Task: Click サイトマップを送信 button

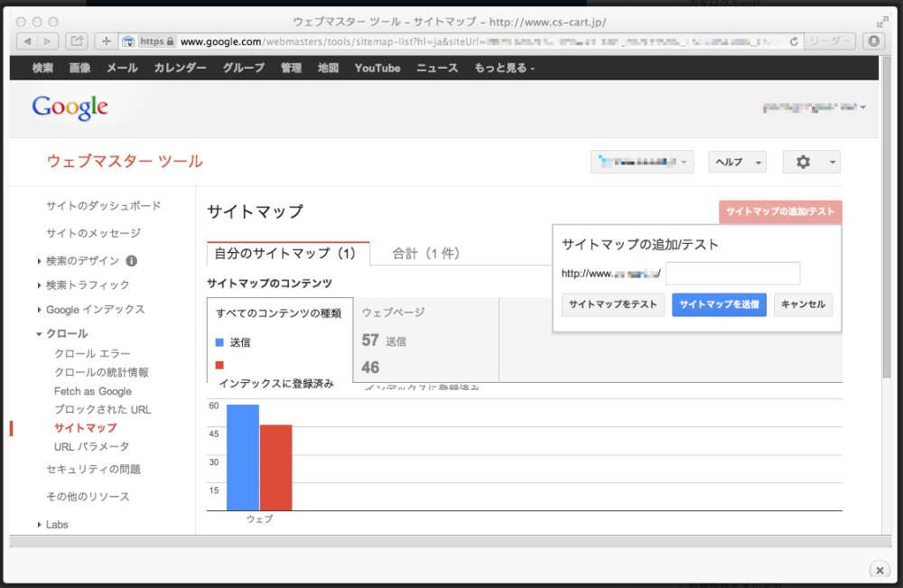Action: click(719, 304)
